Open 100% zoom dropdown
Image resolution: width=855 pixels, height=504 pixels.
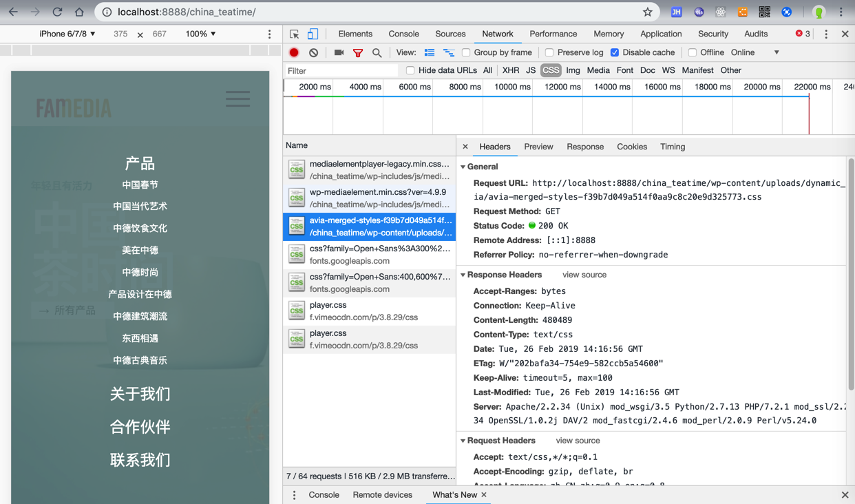pyautogui.click(x=200, y=34)
